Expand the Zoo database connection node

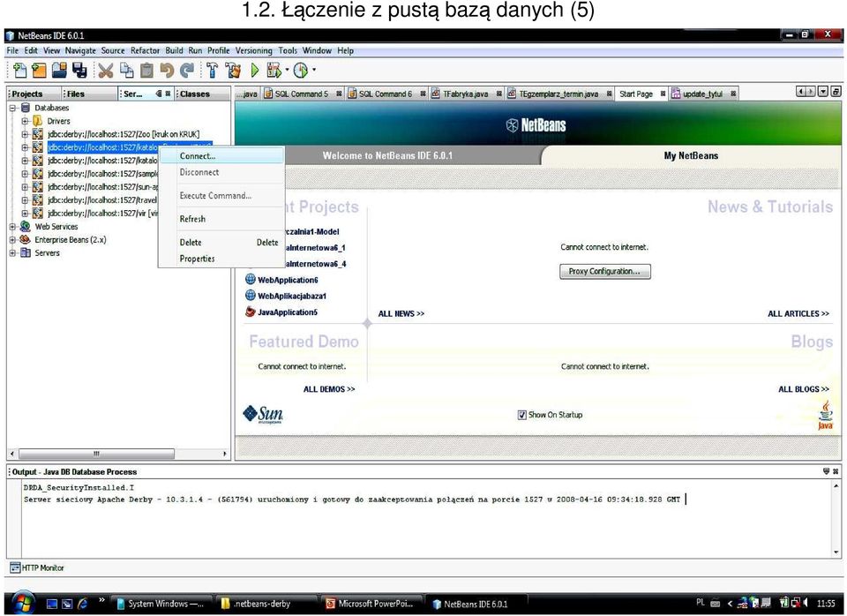pyautogui.click(x=25, y=134)
